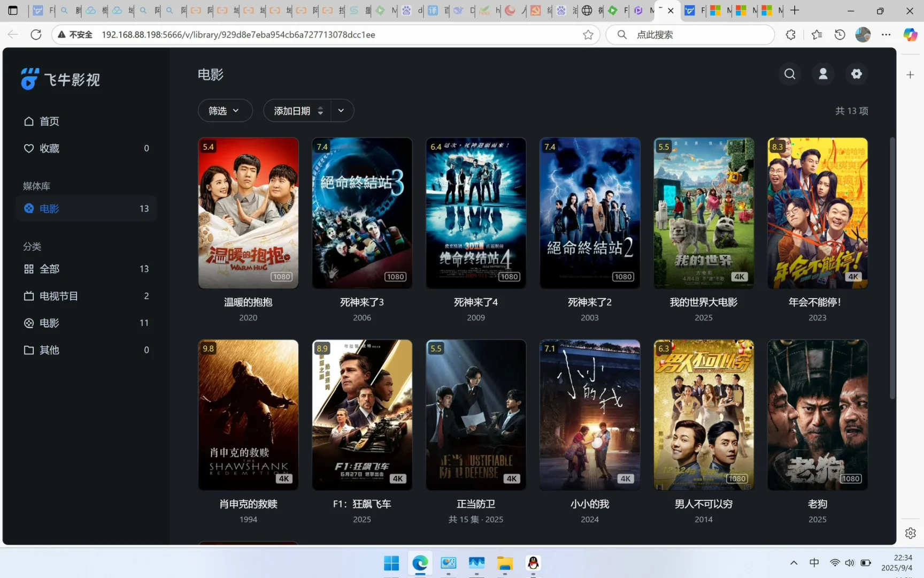Screen dimensions: 924x578
Task: Open the settings gear in the app header
Action: (856, 74)
